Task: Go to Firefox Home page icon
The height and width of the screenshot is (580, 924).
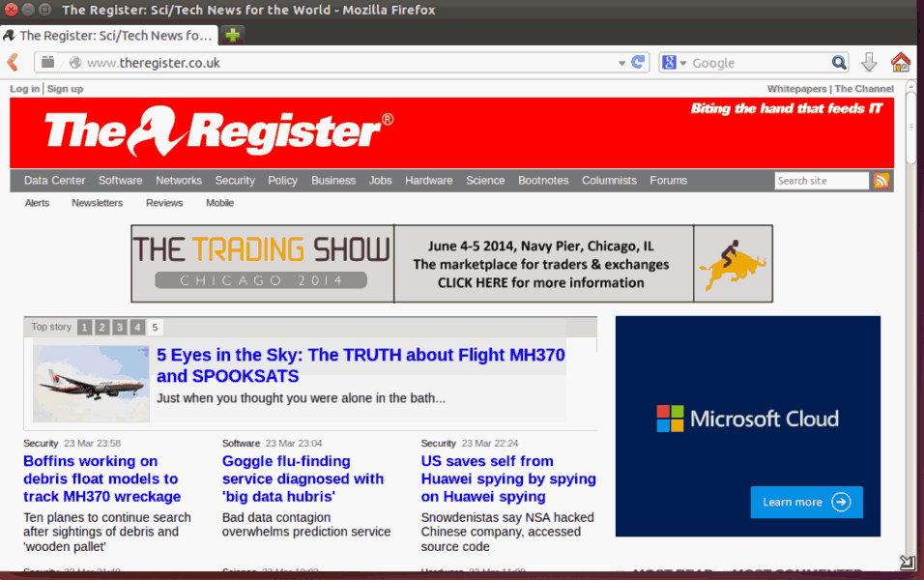Action: [901, 62]
